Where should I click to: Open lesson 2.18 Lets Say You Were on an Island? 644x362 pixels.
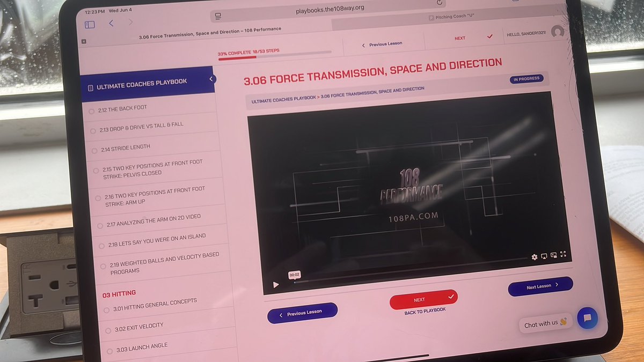[157, 241]
